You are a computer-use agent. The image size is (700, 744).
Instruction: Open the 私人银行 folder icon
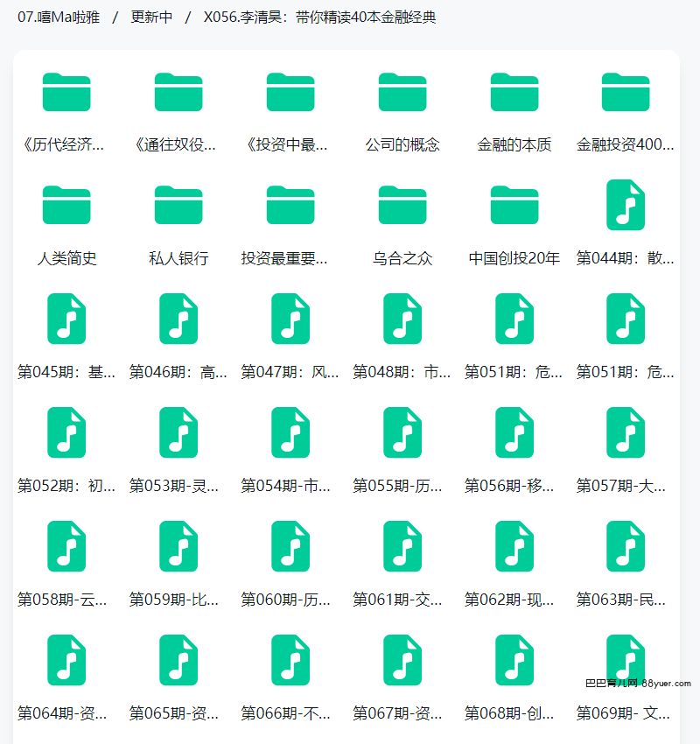[178, 205]
